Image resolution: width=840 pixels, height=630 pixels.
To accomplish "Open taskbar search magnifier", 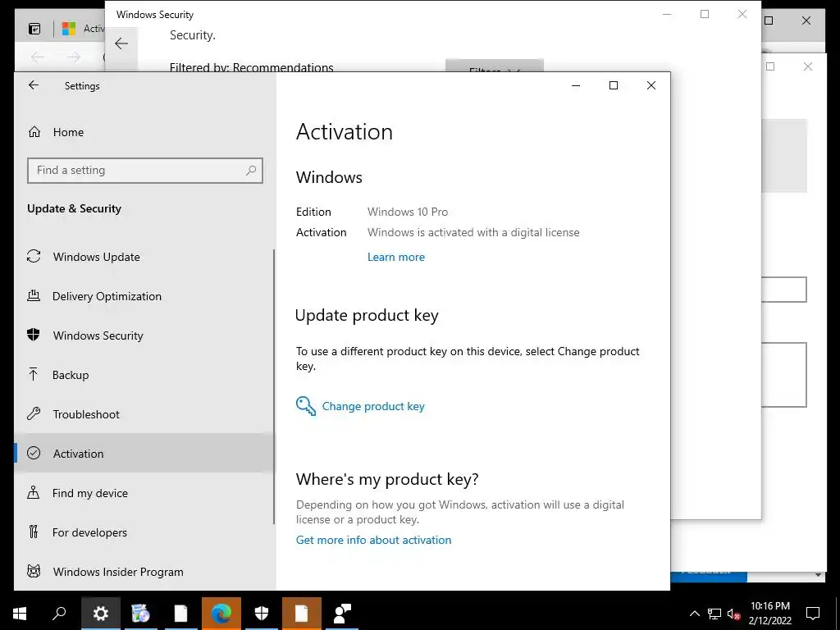I will (x=59, y=614).
